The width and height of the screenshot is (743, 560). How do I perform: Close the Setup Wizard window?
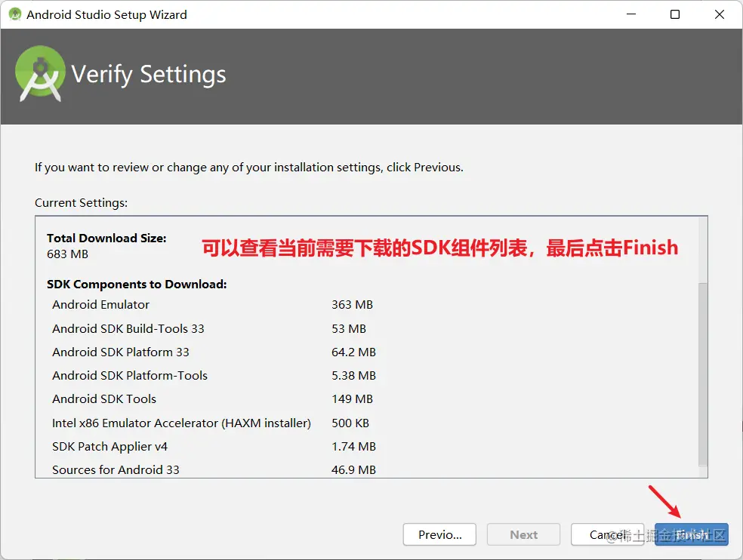click(x=720, y=14)
